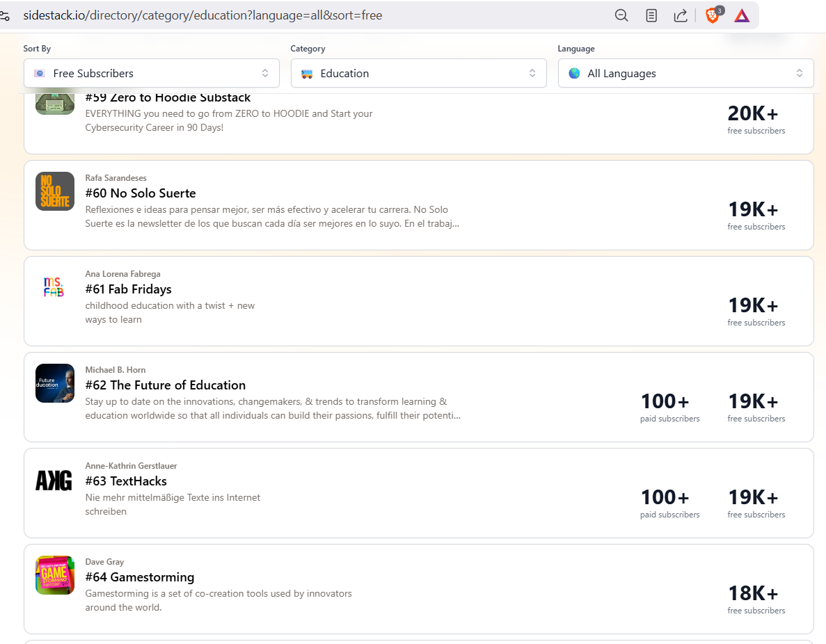Open the Gamestorming logo thumbnail

[55, 575]
